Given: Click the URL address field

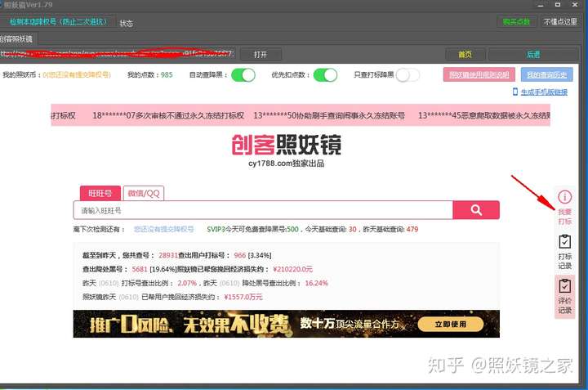Looking at the screenshot, I should click(x=118, y=54).
